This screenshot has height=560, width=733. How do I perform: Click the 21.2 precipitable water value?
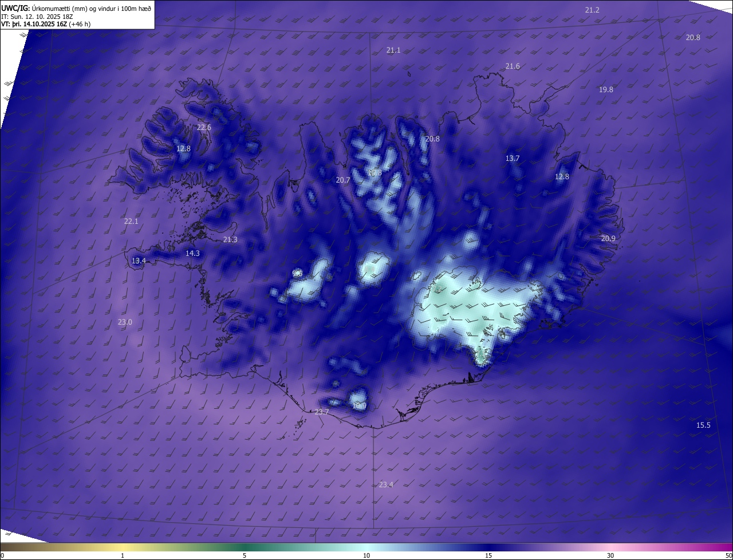(x=592, y=10)
